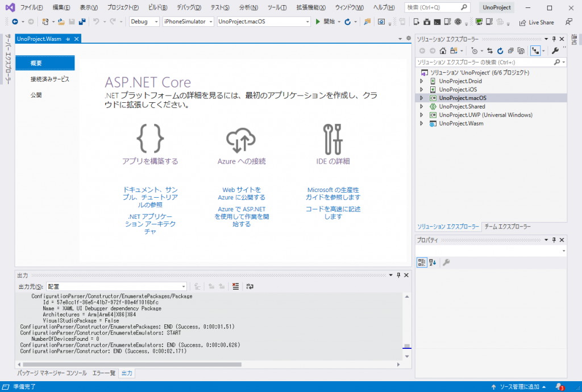Toggle alphabetical sort in Properties panel

[433, 262]
